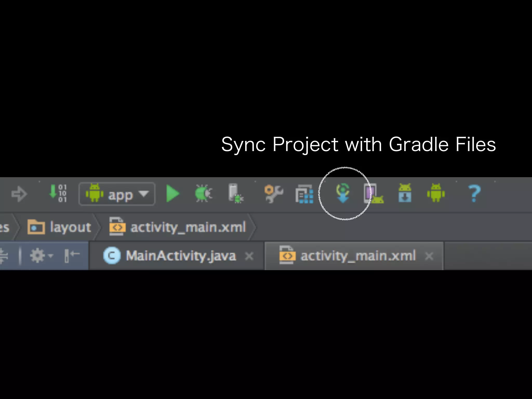Open the app run configuration dropdown
The image size is (532, 399).
(x=117, y=194)
